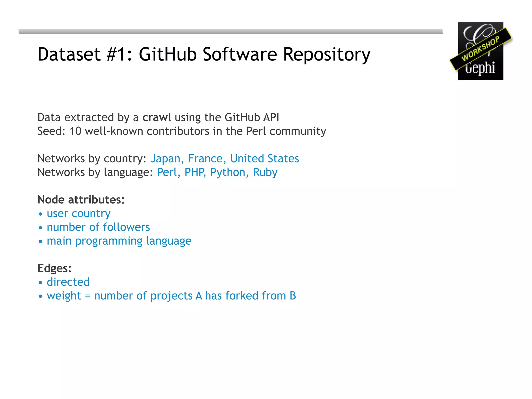The height and width of the screenshot is (399, 532).
Task: Open the PHP language network link
Action: [x=194, y=172]
